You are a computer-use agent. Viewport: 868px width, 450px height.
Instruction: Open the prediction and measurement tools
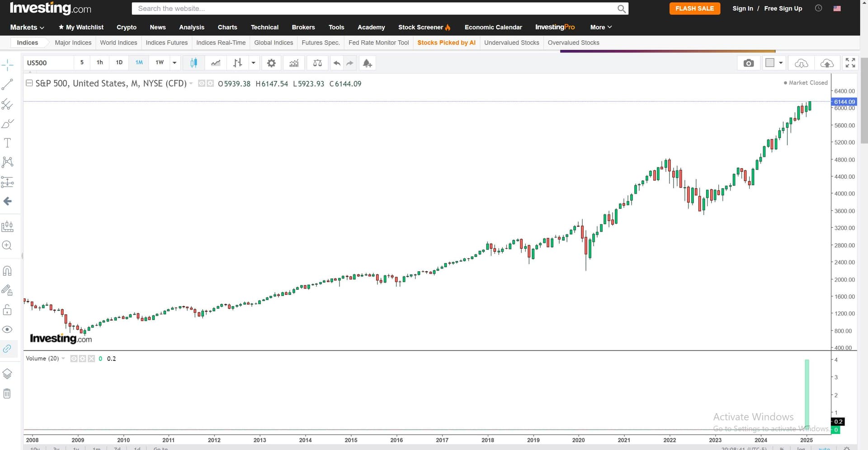click(x=8, y=182)
